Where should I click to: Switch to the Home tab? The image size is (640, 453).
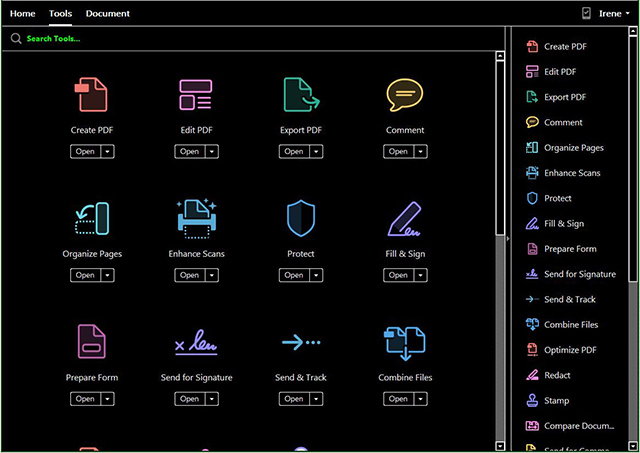[x=22, y=14]
